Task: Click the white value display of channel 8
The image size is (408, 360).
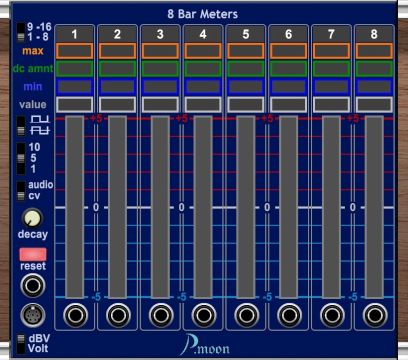Action: [x=374, y=105]
